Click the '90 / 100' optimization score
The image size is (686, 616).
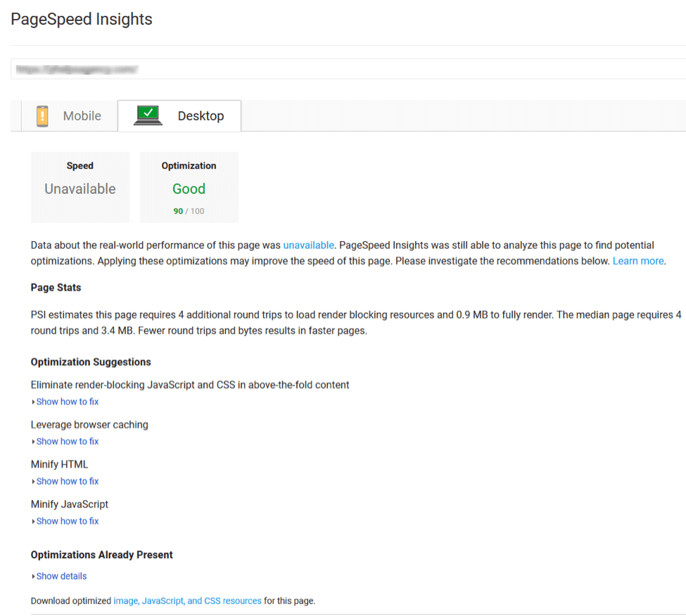[x=189, y=211]
